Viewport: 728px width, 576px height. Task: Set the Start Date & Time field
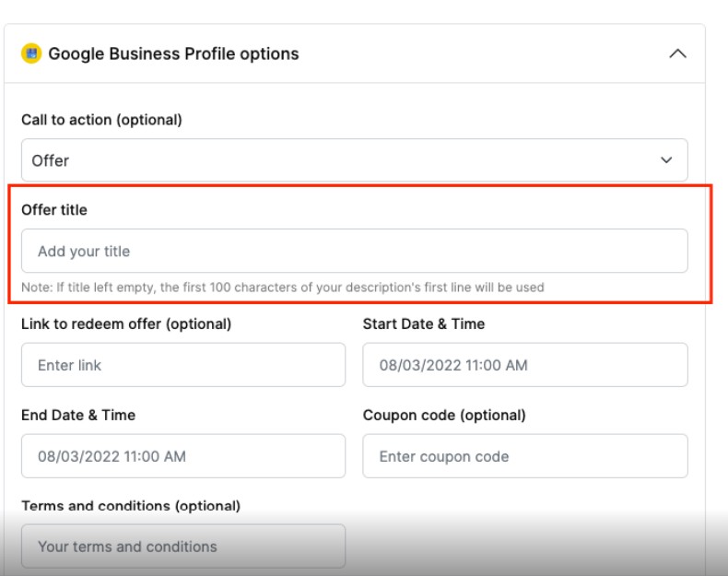[x=525, y=365]
